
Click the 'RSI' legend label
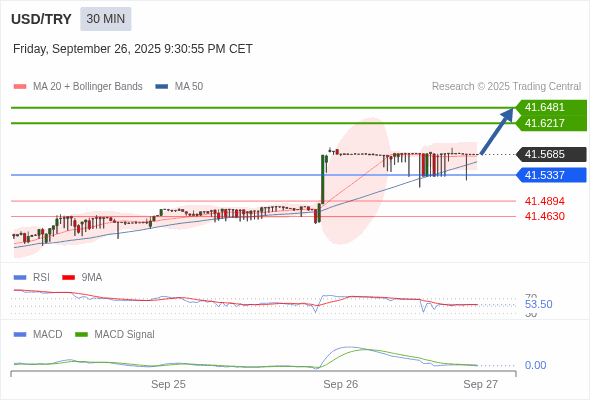click(x=41, y=278)
